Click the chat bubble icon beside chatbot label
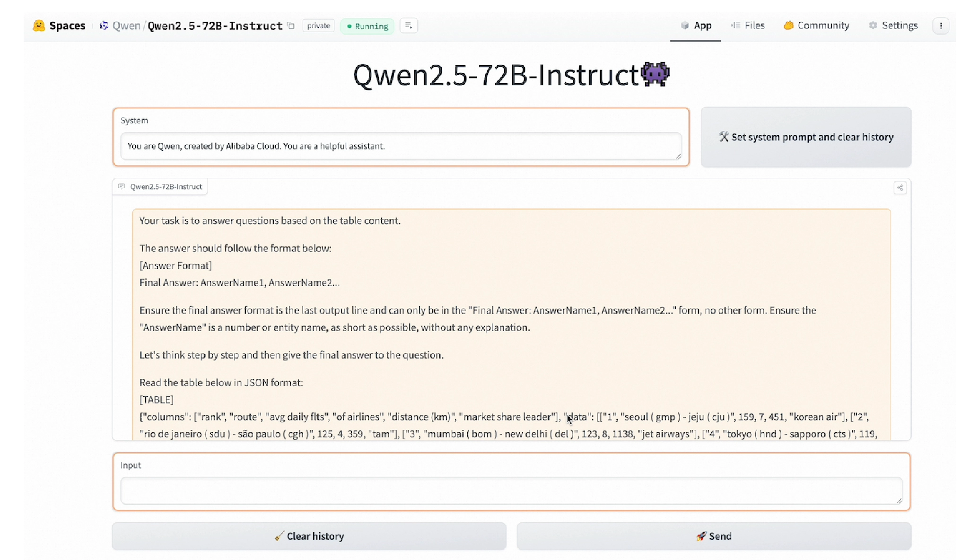Viewport: 979px width, 560px height. (x=122, y=186)
